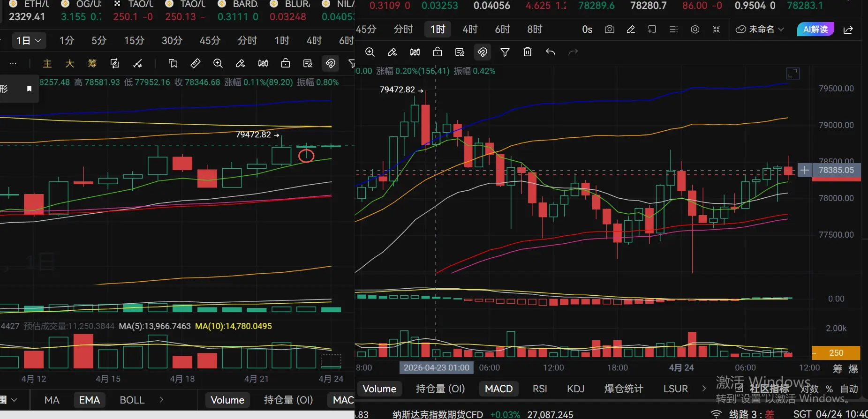Screen dimensions: 868x419
Task: Open the 社区指标 community indicators link
Action: [x=763, y=389]
